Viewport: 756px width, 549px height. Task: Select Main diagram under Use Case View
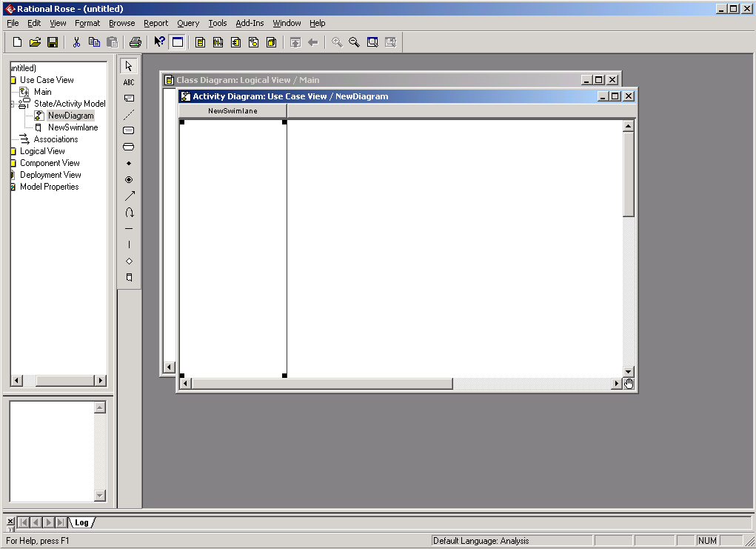(42, 92)
